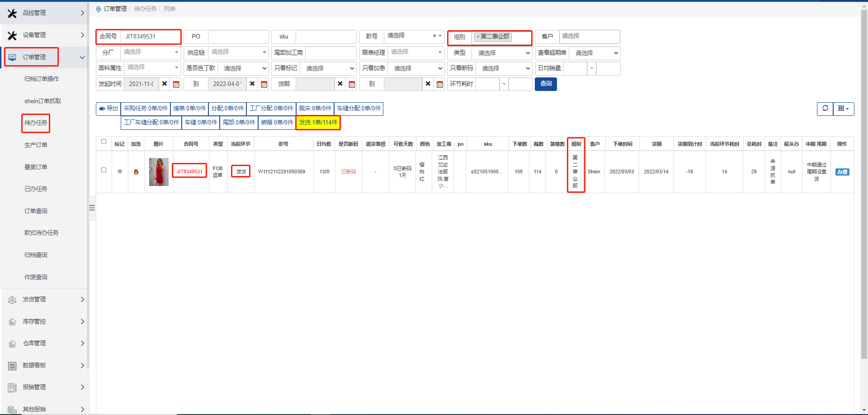Image resolution: width=868 pixels, height=415 pixels.
Task: Click the refresh table icon
Action: click(x=825, y=109)
